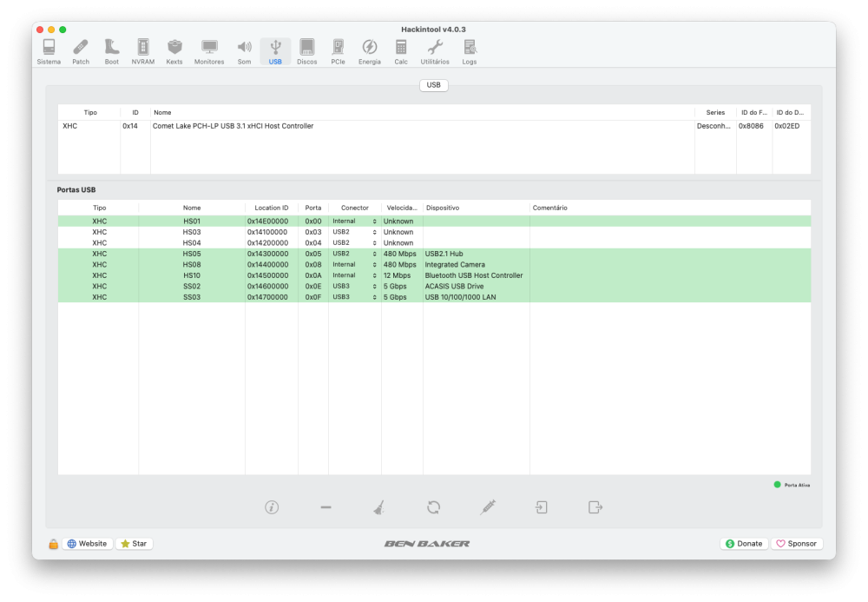868x602 pixels.
Task: Open the Som audio section
Action: [244, 52]
